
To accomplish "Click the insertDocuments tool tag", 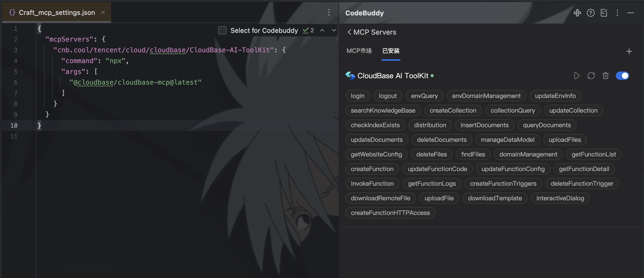I will click(485, 125).
